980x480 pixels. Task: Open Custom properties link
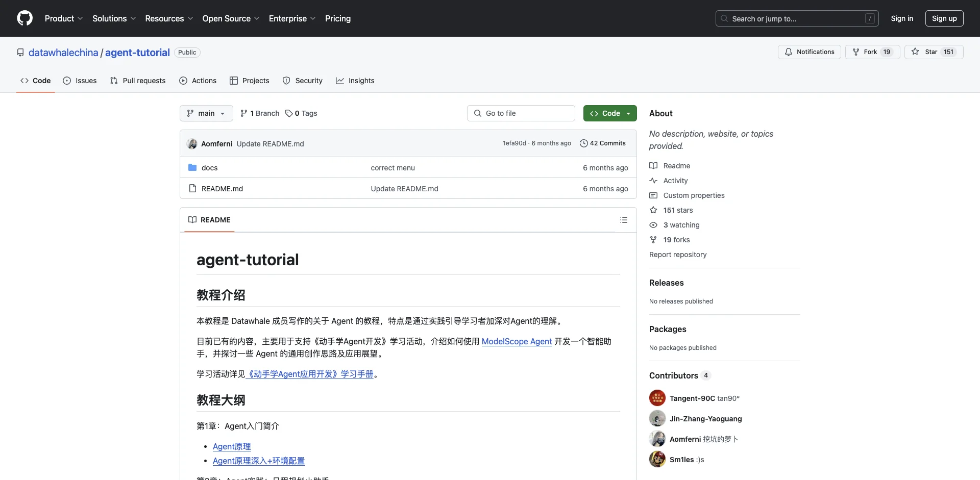click(x=694, y=195)
